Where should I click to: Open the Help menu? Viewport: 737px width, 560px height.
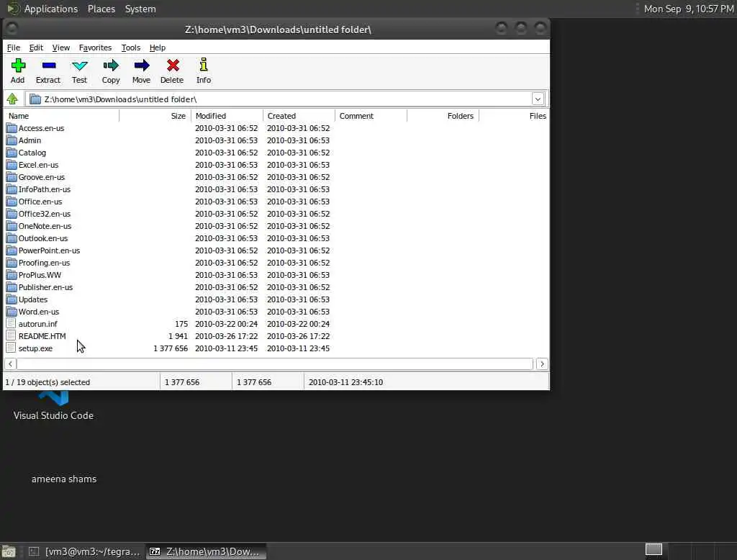click(x=158, y=48)
